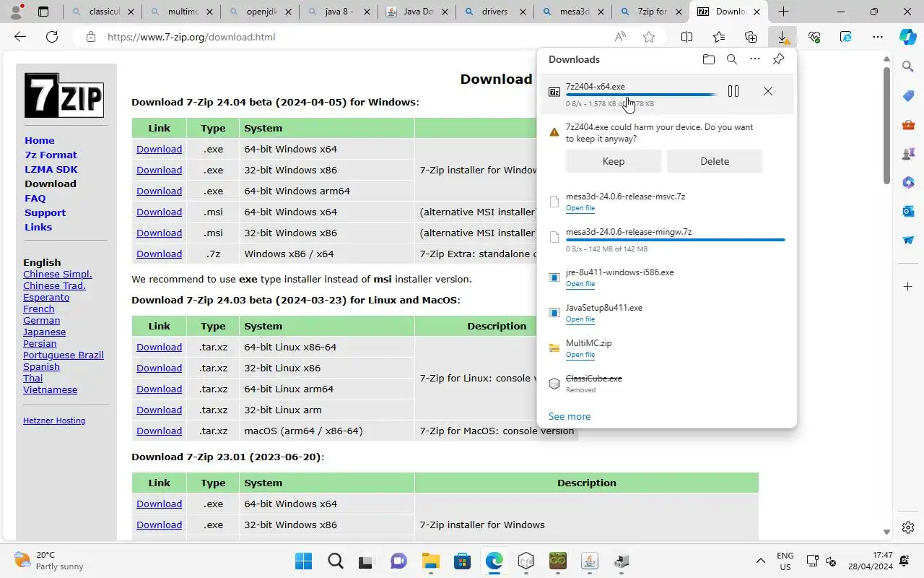
Task: Cancel the 7z2404-x64.exe download
Action: [x=768, y=91]
